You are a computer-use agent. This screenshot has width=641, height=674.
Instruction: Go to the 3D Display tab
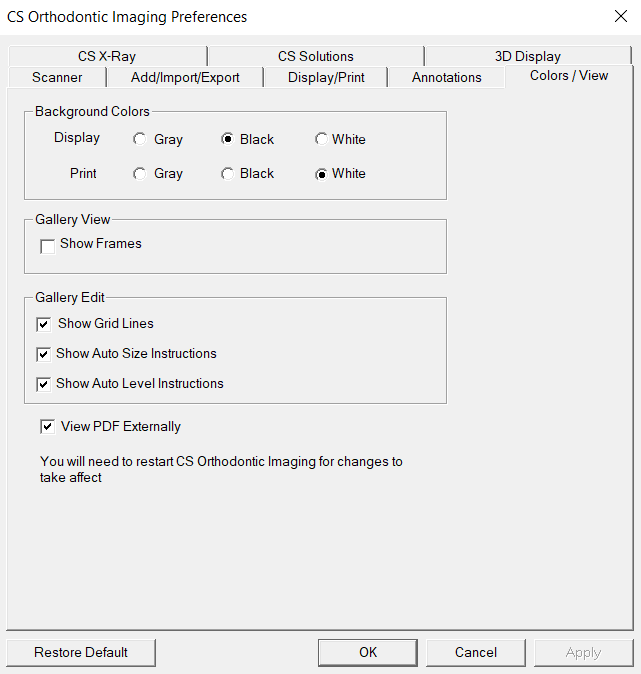coord(528,56)
